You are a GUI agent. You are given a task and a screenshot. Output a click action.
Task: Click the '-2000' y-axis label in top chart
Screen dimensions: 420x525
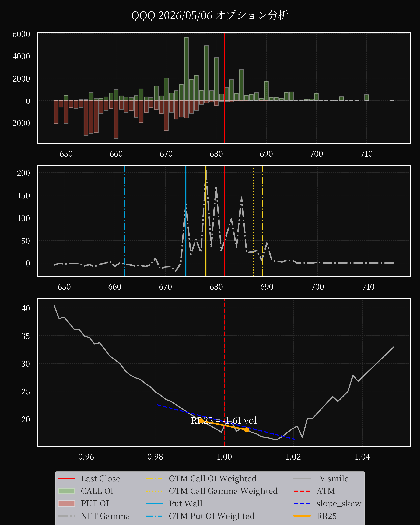(20, 123)
